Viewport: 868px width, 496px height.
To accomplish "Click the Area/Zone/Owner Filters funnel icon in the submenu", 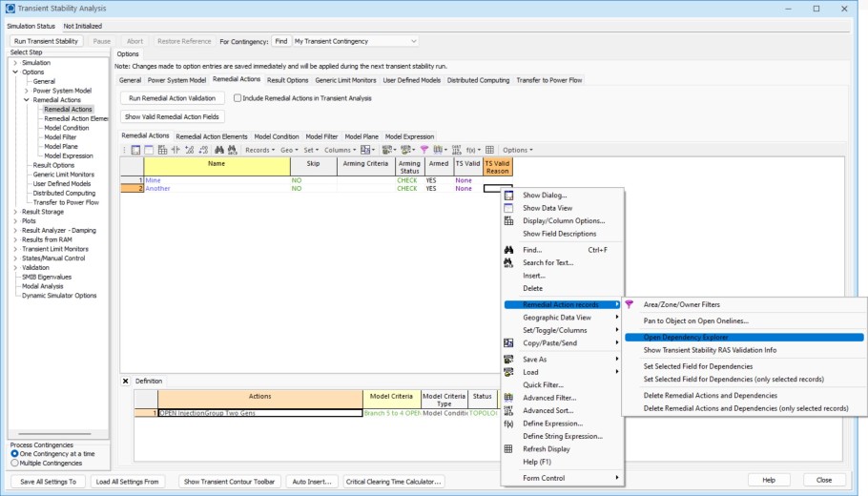I will [x=630, y=304].
